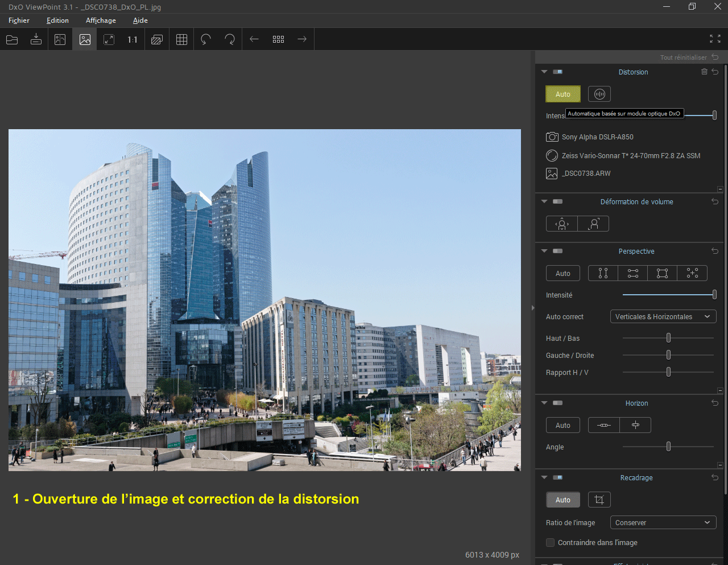Reset the Perspective panel

[715, 251]
